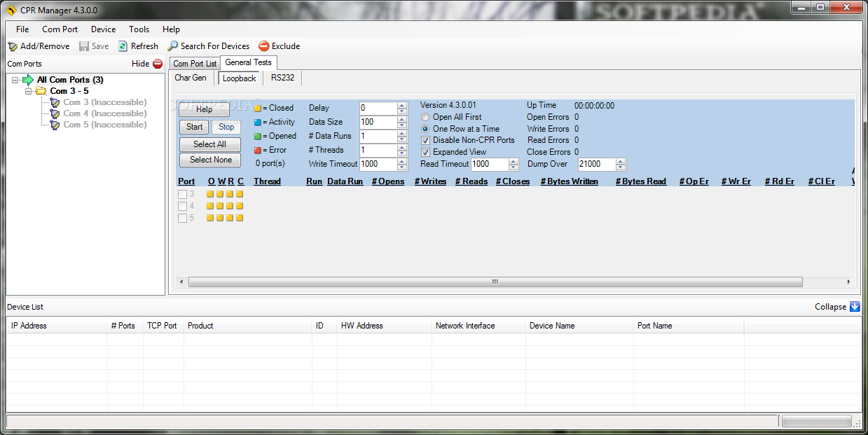
Task: Decrease the Data Size value with down arrow
Action: (x=402, y=125)
